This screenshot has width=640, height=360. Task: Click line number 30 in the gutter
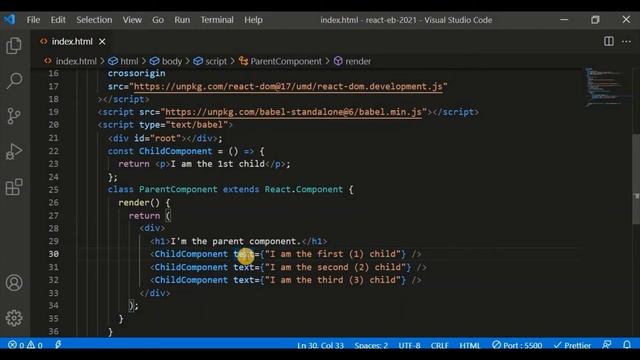click(x=53, y=254)
